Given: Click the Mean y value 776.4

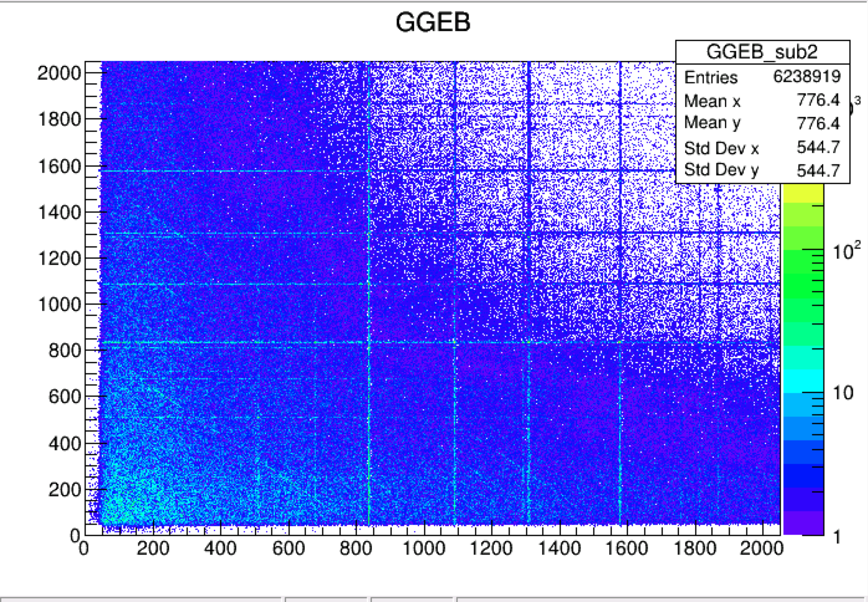Looking at the screenshot, I should pyautogui.click(x=818, y=123).
